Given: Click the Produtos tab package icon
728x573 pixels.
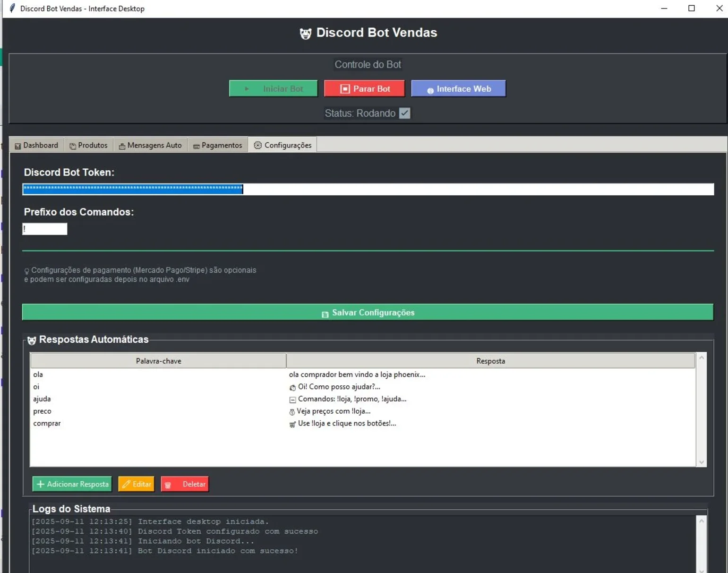Looking at the screenshot, I should [73, 146].
